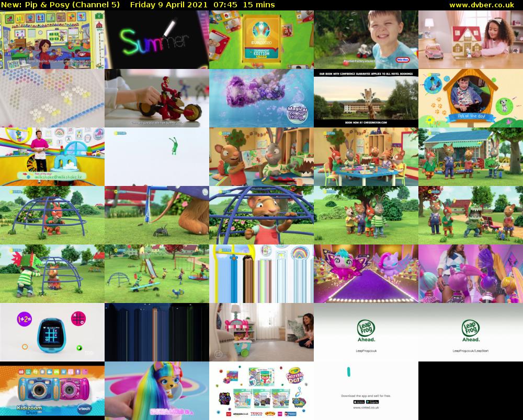Open the spider on grass thumbnail
This screenshot has width=523, height=420.
tap(157, 215)
